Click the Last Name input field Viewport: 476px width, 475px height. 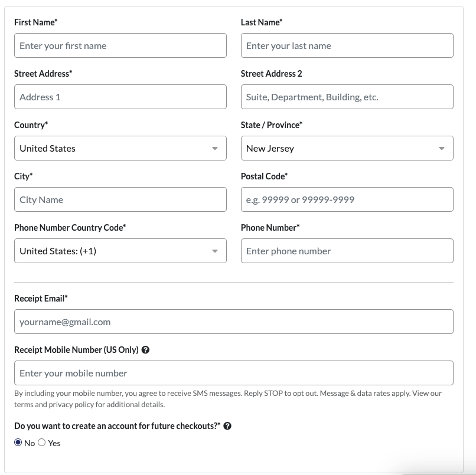(x=347, y=45)
